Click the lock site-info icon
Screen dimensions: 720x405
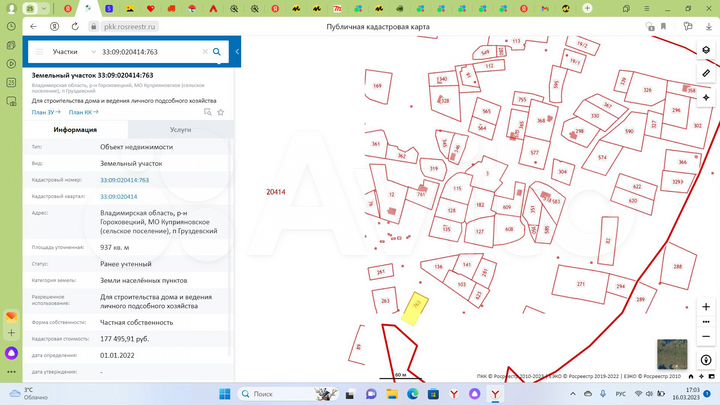tap(94, 27)
